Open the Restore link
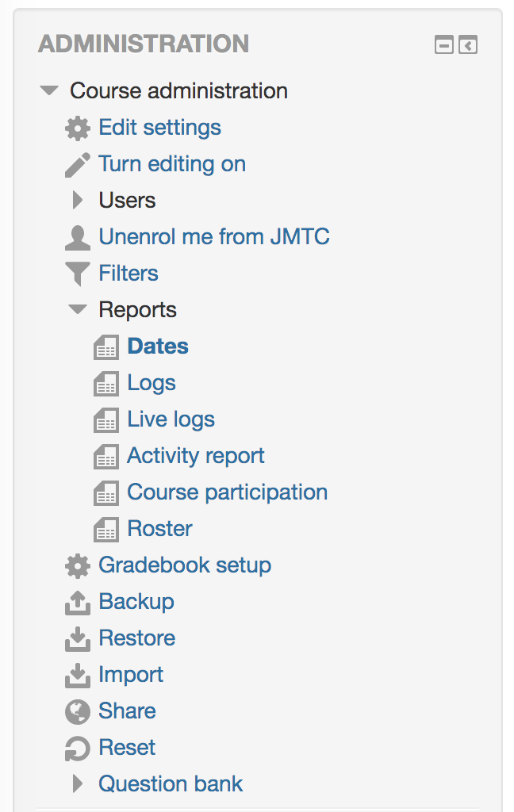 [x=136, y=638]
